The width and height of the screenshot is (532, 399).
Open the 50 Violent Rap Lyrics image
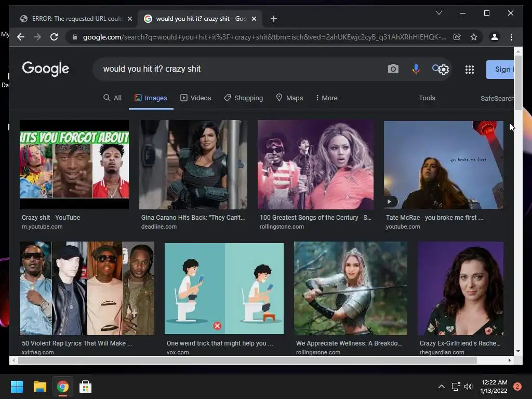coord(87,288)
